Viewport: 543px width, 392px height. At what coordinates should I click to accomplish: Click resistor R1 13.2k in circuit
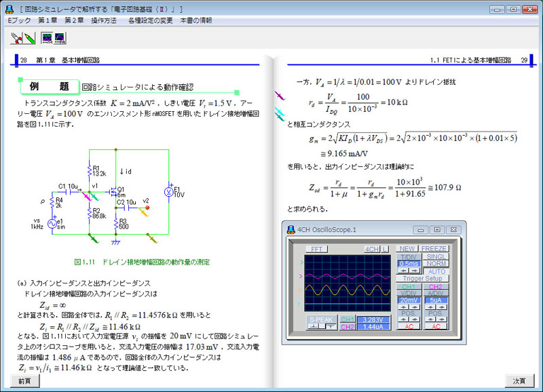click(90, 171)
